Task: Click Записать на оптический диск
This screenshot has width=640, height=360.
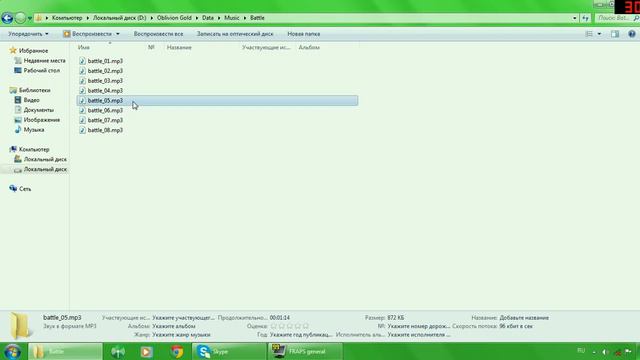Action: [235, 34]
